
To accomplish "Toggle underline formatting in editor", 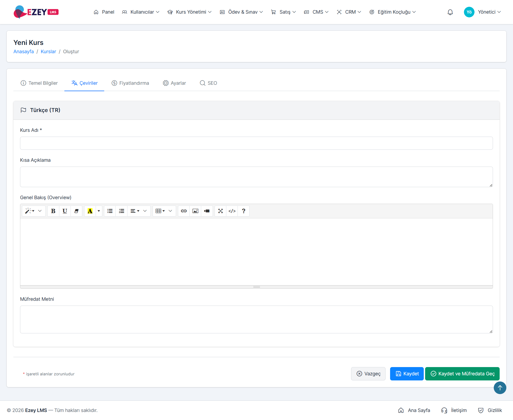I will coord(65,211).
